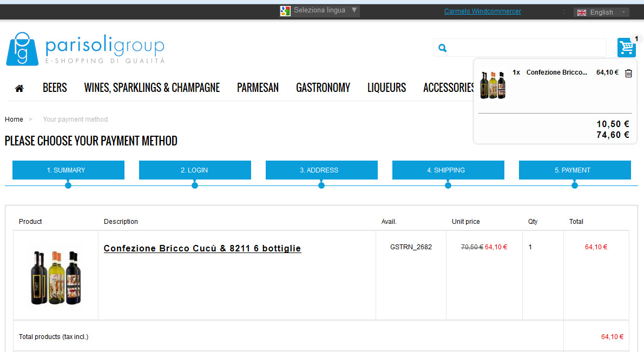
Task: Open the Seleziona lingua dropdown
Action: [x=319, y=11]
